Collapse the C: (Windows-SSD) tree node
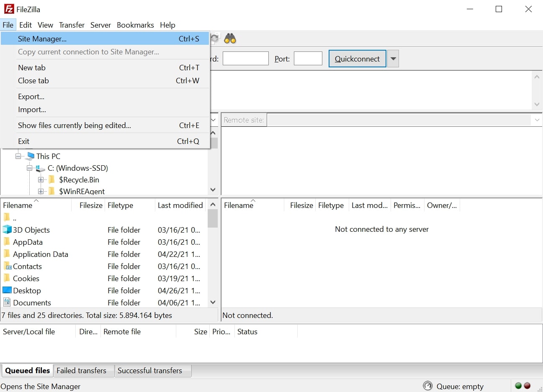Viewport: 543px width, 392px height. 29,168
